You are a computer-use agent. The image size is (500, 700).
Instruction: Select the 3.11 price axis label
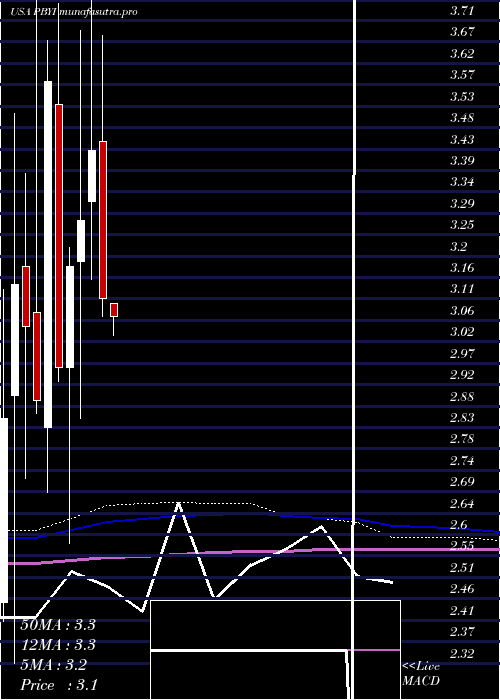[x=462, y=289]
